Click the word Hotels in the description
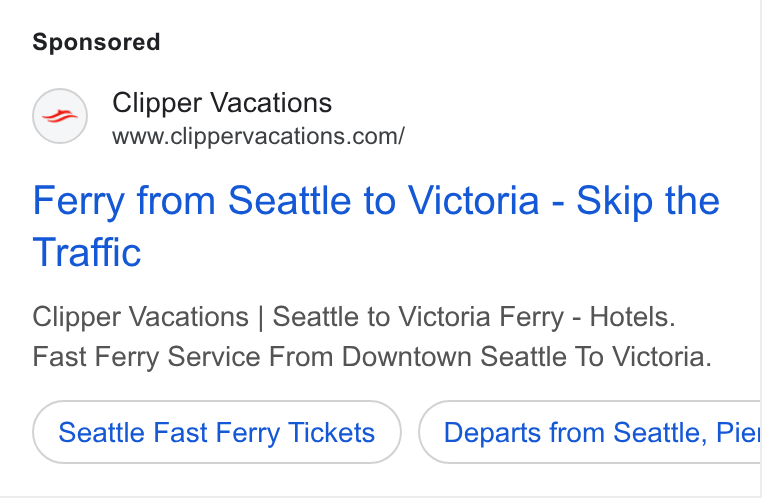This screenshot has height=498, width=762. coord(632,317)
